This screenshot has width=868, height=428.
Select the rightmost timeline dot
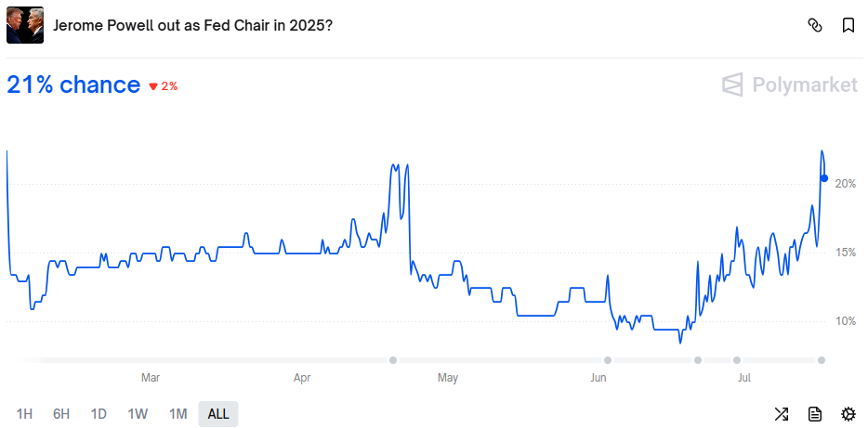(x=822, y=360)
